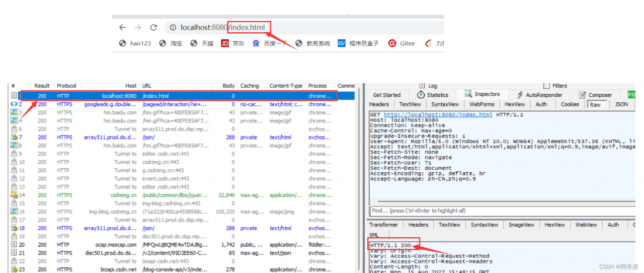Open request inspector JSON tab
This screenshot has height=273, width=644.
(x=621, y=104)
